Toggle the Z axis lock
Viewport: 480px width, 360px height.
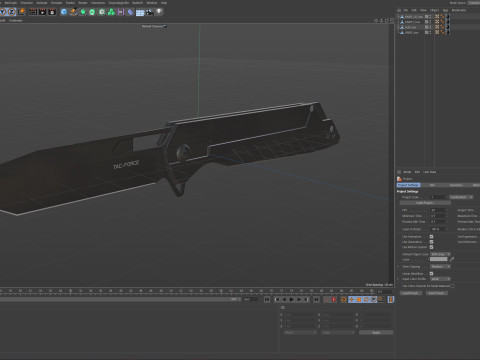(x=12, y=12)
